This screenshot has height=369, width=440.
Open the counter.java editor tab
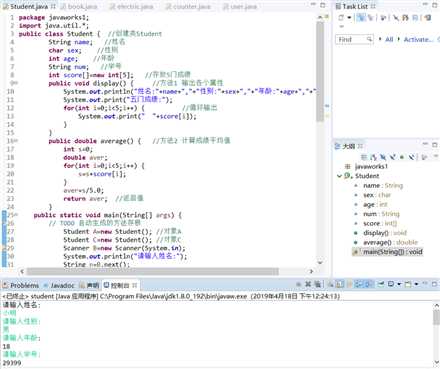[188, 6]
